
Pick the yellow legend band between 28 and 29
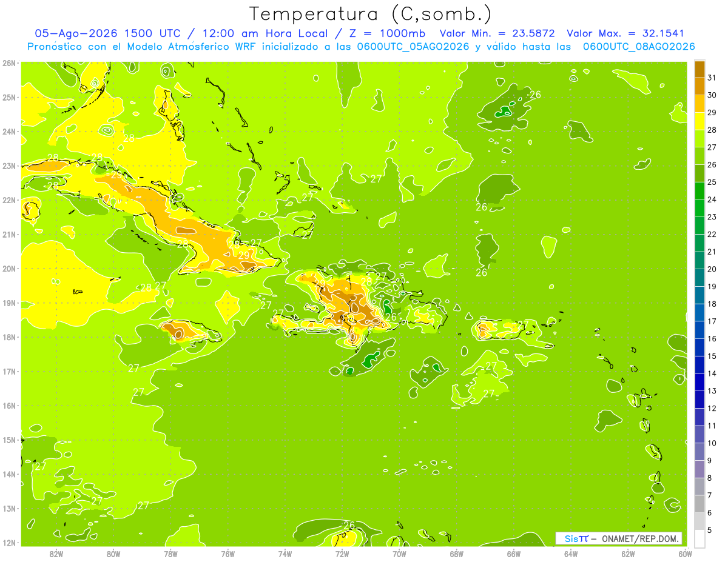pos(699,121)
